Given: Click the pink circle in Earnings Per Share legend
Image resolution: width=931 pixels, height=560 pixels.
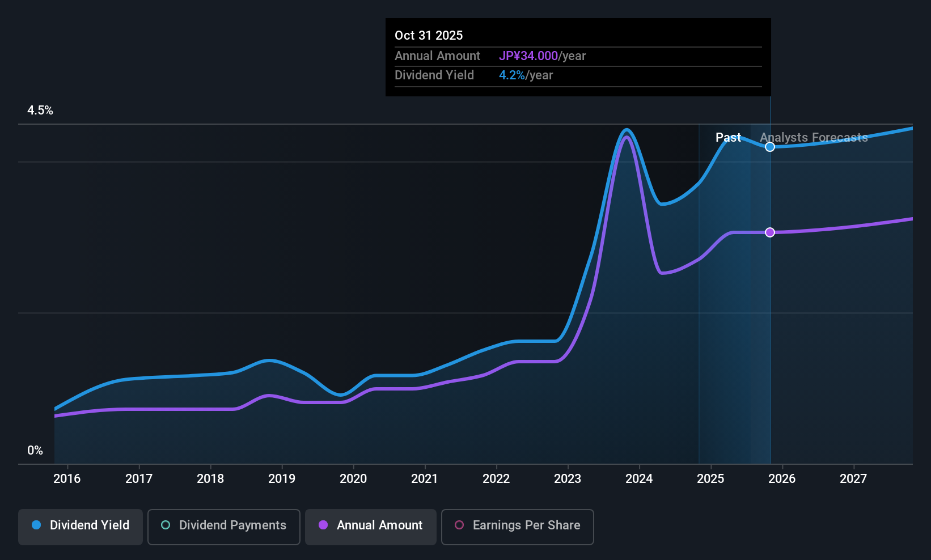Looking at the screenshot, I should [x=459, y=525].
